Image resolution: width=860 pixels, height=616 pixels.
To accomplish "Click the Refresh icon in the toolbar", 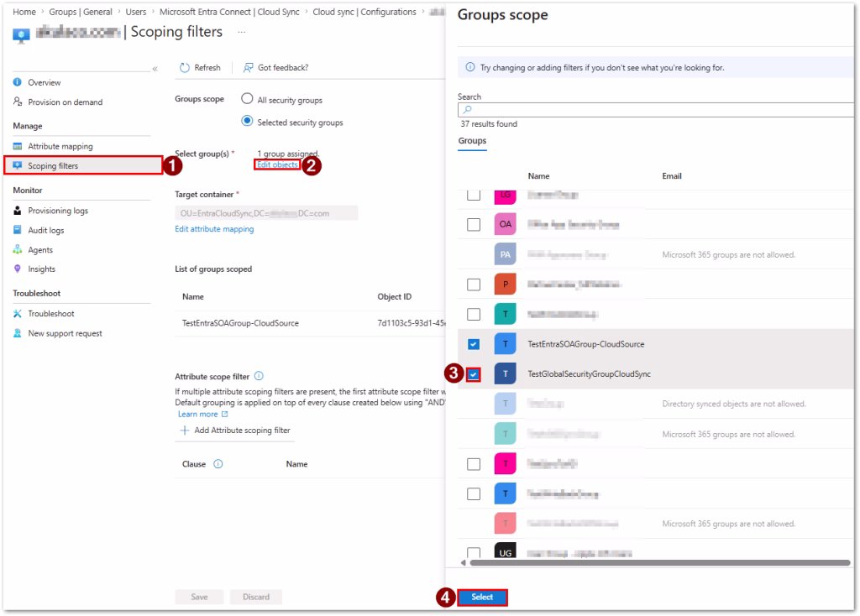I will tap(185, 68).
